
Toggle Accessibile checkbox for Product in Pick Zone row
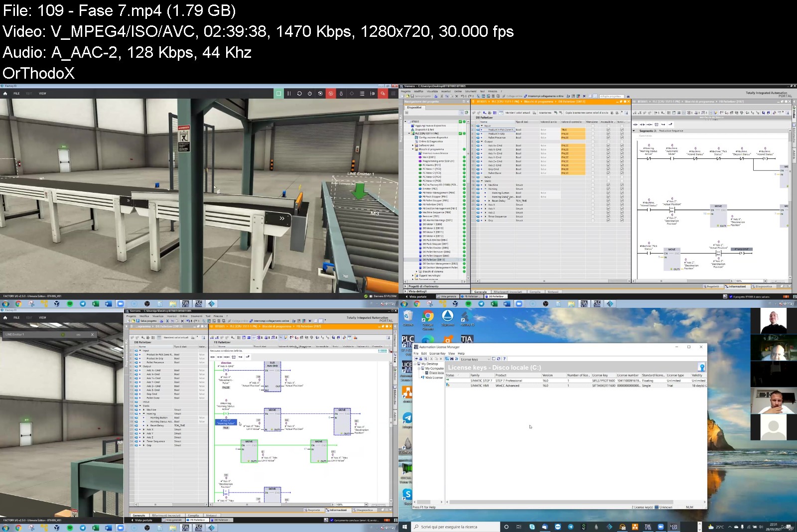tap(608, 130)
